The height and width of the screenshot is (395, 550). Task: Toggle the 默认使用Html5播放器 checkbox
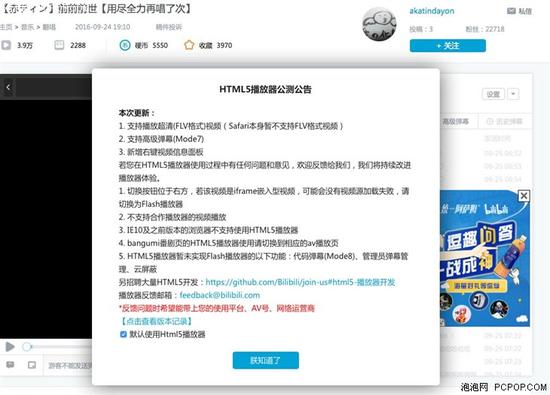coord(123,334)
